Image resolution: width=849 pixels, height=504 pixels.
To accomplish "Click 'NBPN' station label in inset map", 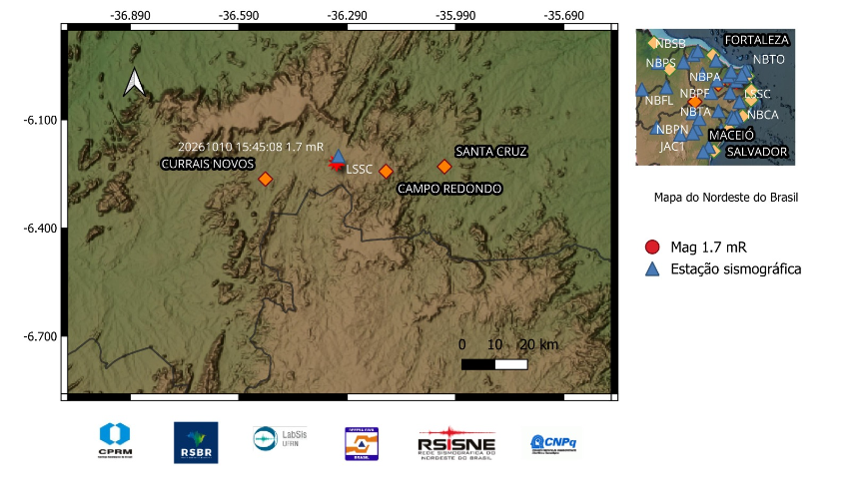I will click(x=672, y=130).
